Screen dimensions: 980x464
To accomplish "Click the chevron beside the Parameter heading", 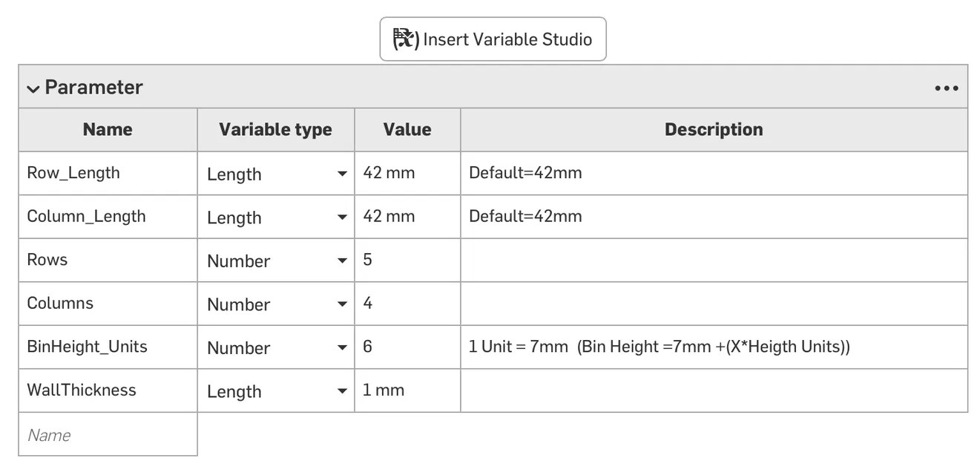I will coord(33,88).
